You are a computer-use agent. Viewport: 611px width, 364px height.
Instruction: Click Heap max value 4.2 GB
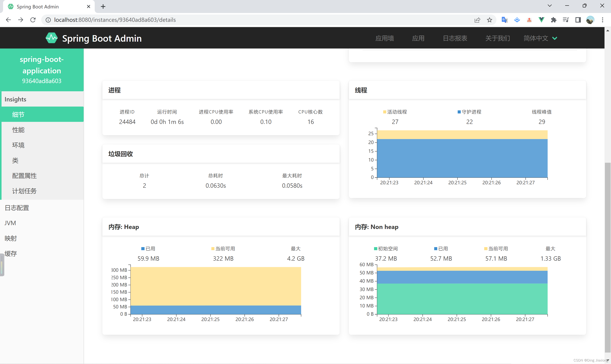coord(296,259)
